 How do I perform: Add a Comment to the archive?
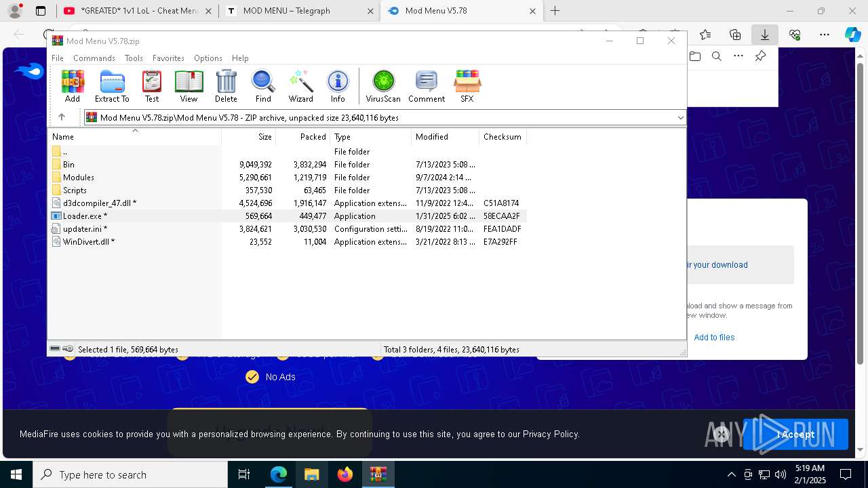tap(427, 86)
